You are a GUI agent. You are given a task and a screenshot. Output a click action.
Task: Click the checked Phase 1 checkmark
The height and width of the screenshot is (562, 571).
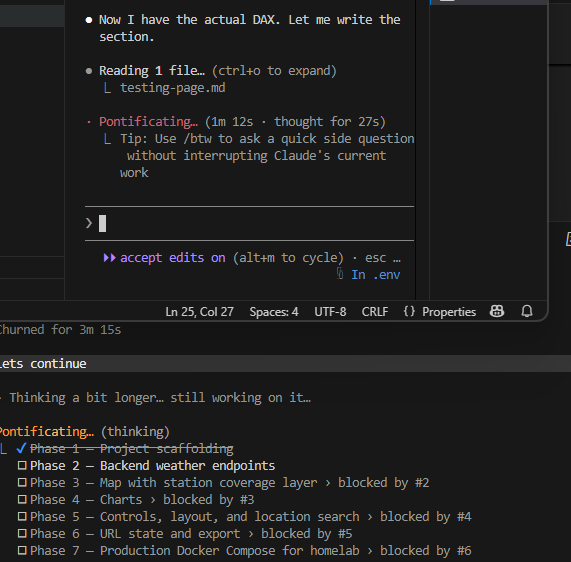21,448
